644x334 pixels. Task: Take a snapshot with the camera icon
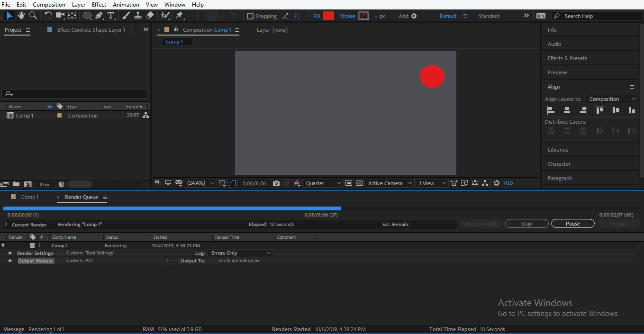276,183
